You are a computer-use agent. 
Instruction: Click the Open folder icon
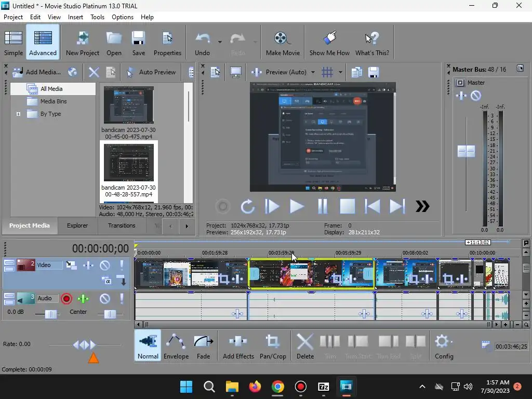[114, 43]
